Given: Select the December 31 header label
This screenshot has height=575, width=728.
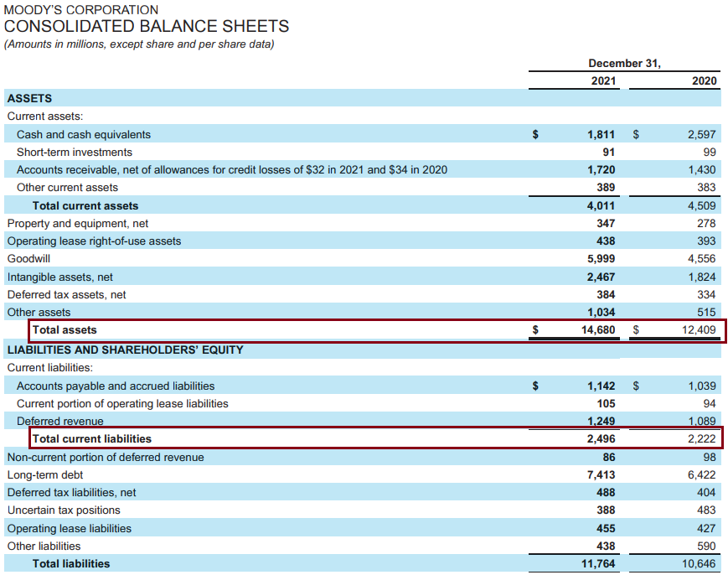Looking at the screenshot, I should (624, 63).
